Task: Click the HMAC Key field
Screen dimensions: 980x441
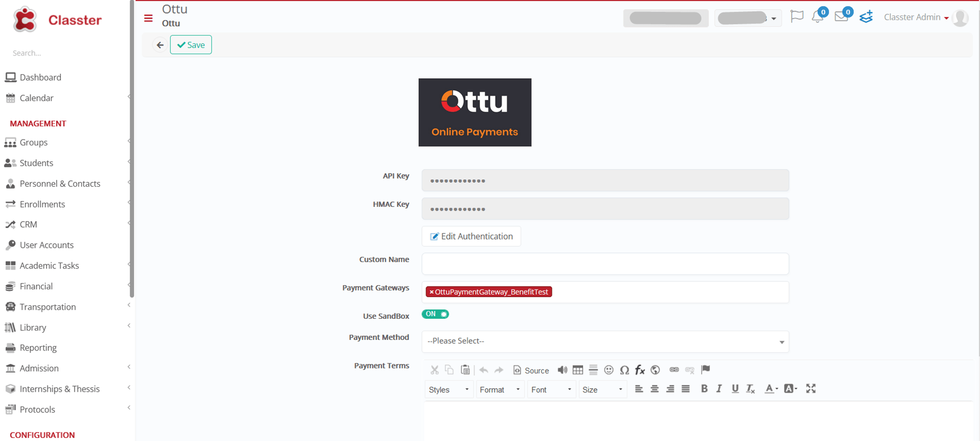Action: [x=605, y=208]
